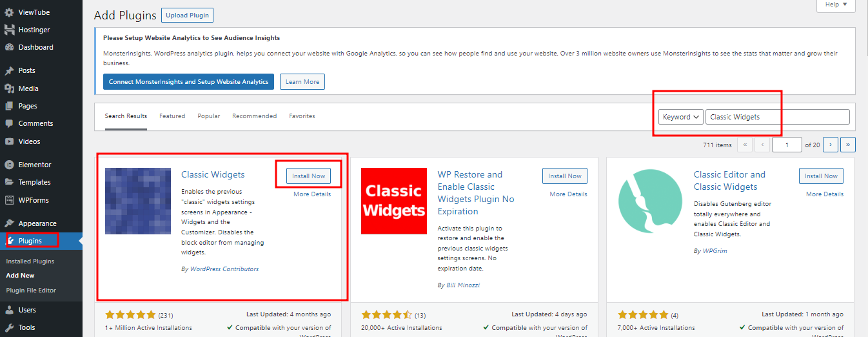Screen dimensions: 868x337
Task: Click the Tools wrench icon
Action: 9,327
